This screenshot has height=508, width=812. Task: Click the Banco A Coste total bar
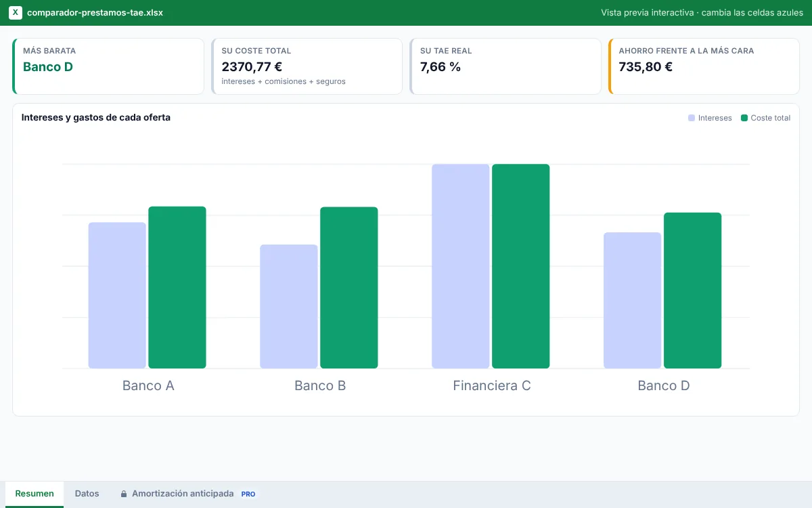click(x=177, y=287)
